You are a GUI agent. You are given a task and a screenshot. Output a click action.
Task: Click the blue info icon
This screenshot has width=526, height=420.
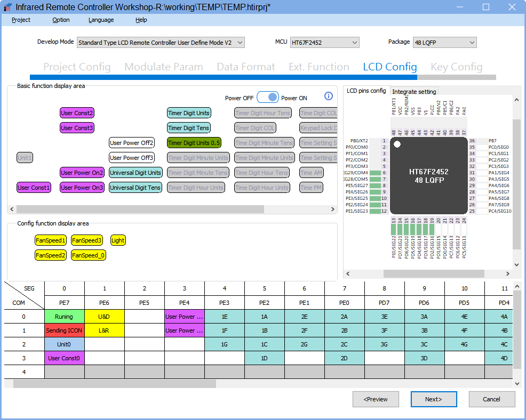(x=329, y=96)
